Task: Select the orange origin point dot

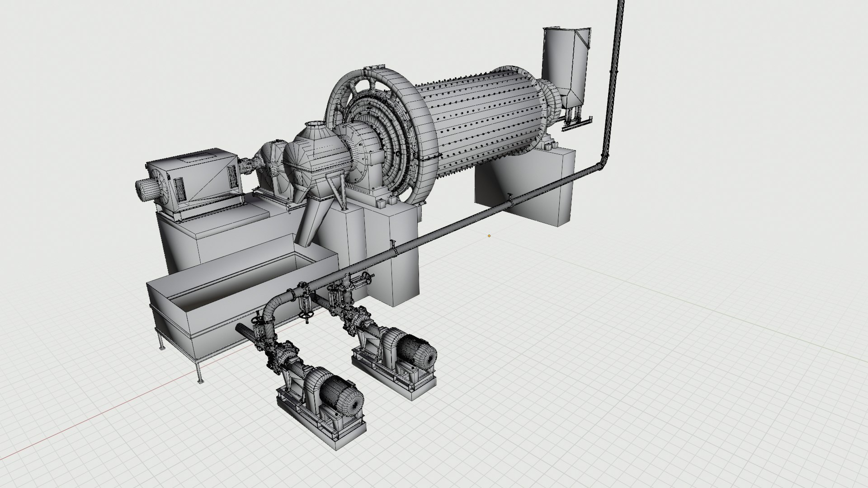Action: (489, 235)
